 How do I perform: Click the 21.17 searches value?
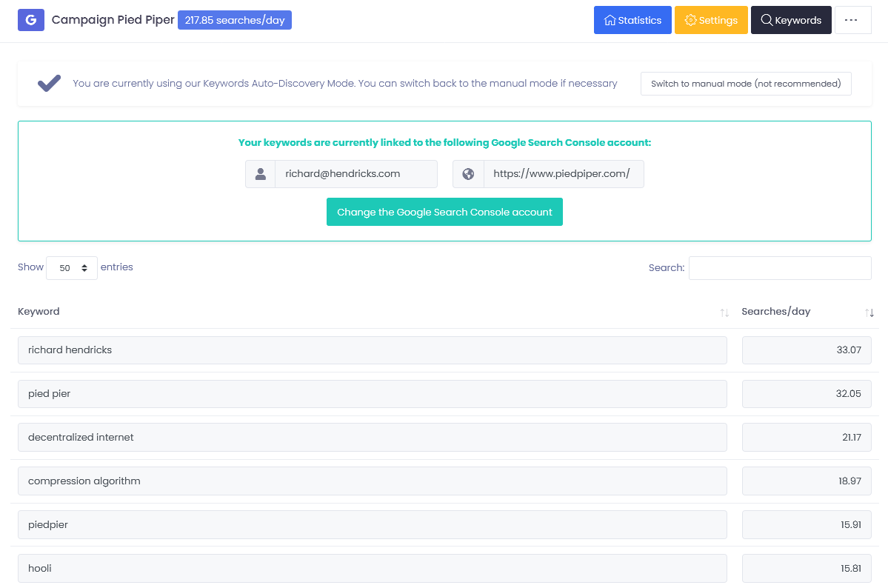click(807, 438)
